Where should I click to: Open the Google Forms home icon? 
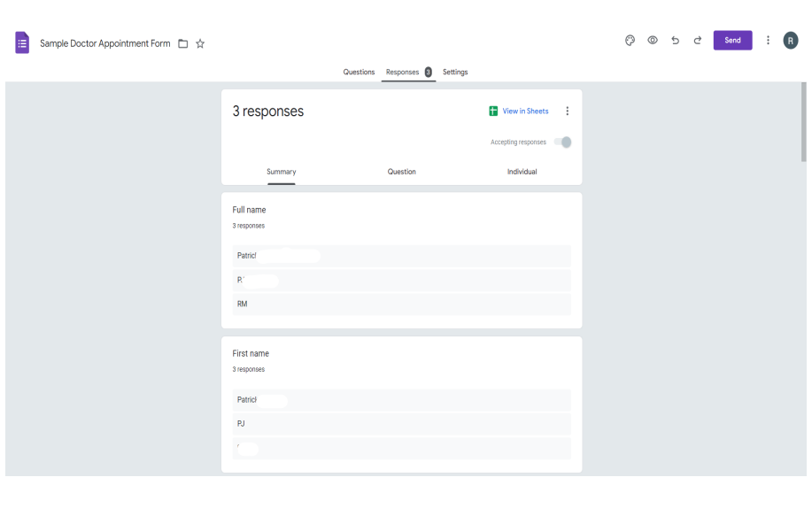click(22, 42)
